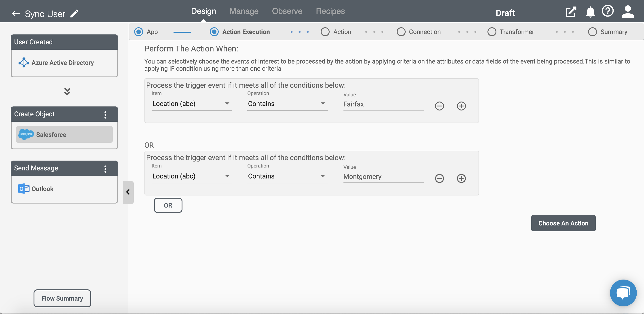Image resolution: width=644 pixels, height=314 pixels.
Task: Open Operation dropdown in Montgomery row
Action: pyautogui.click(x=287, y=176)
